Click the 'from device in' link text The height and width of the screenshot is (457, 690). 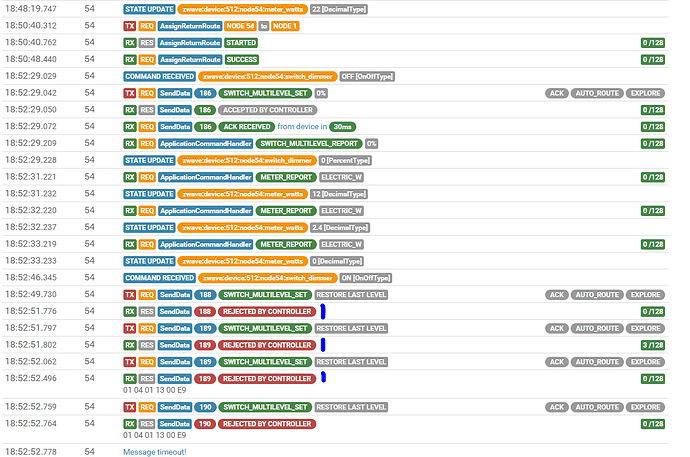302,127
